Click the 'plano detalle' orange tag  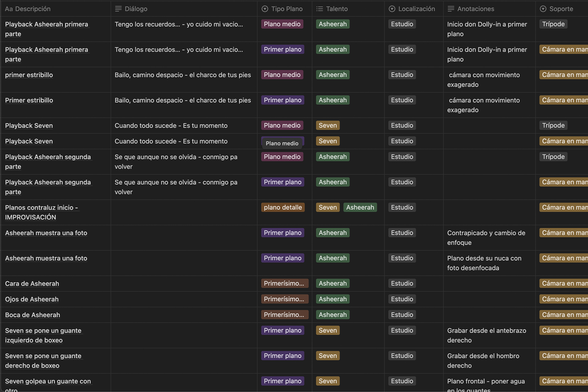click(283, 207)
